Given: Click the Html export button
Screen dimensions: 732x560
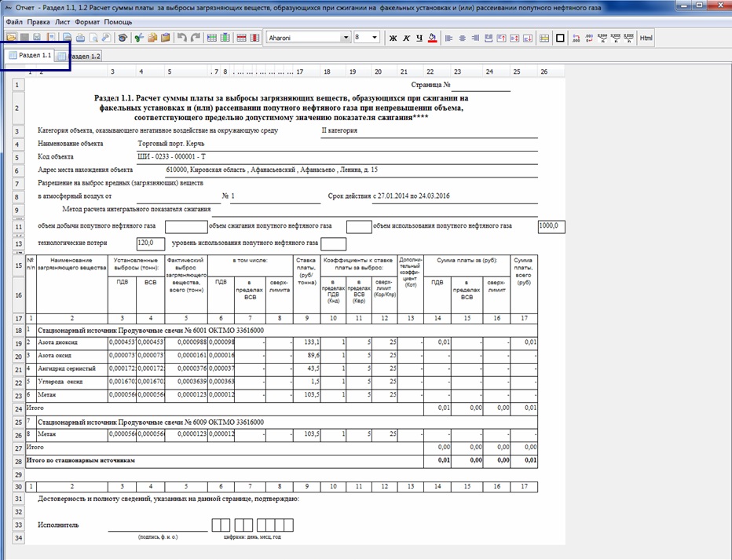Looking at the screenshot, I should point(646,38).
